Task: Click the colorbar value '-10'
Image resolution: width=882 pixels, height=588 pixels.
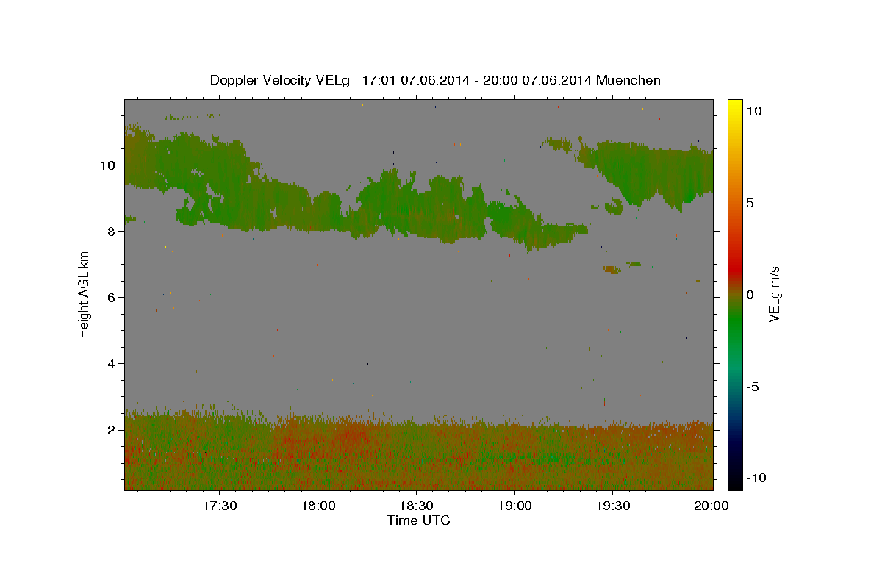Action: coord(757,478)
